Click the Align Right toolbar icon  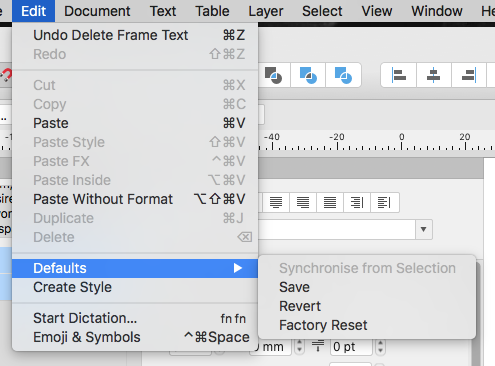coord(468,75)
